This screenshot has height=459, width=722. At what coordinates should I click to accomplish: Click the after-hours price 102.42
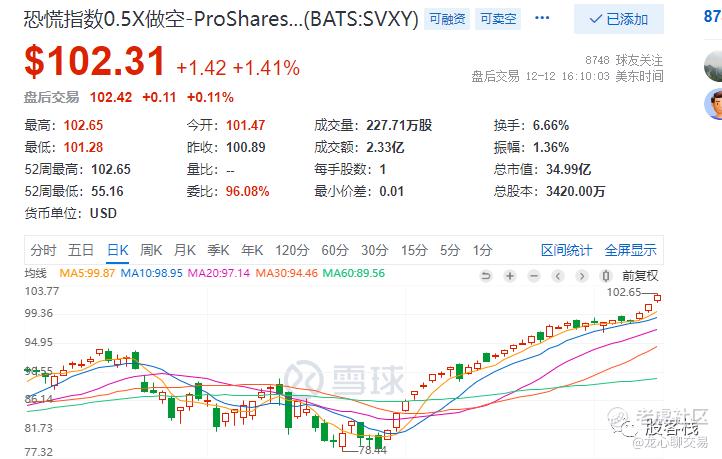click(111, 97)
